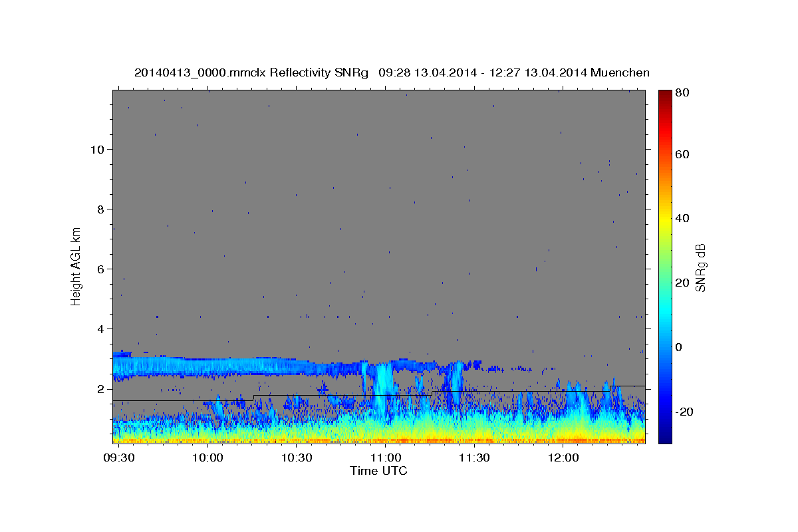Click the 09:30 time tick label
Screen dimensions: 798x532
tap(120, 458)
